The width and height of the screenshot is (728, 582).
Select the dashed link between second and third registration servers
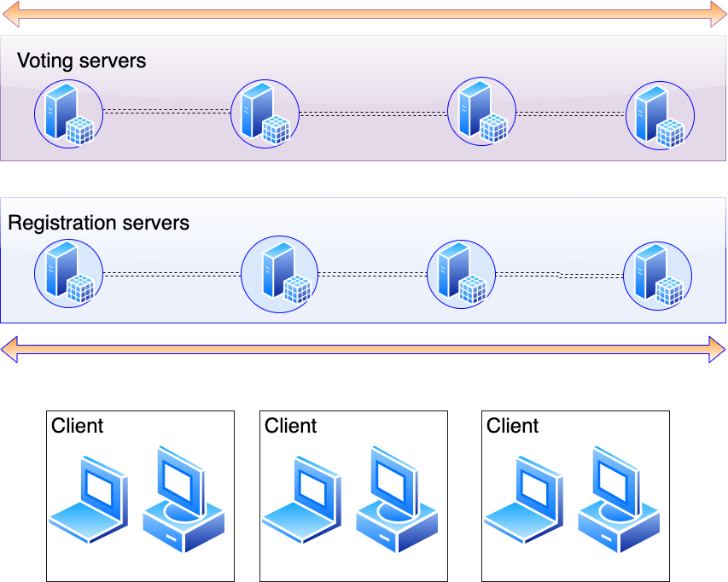372,275
